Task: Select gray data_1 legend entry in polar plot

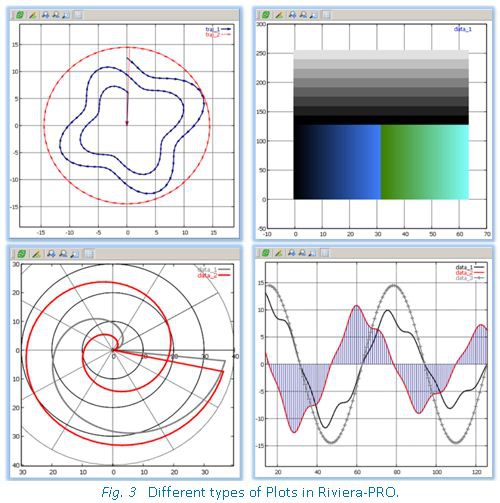Action: tap(214, 269)
